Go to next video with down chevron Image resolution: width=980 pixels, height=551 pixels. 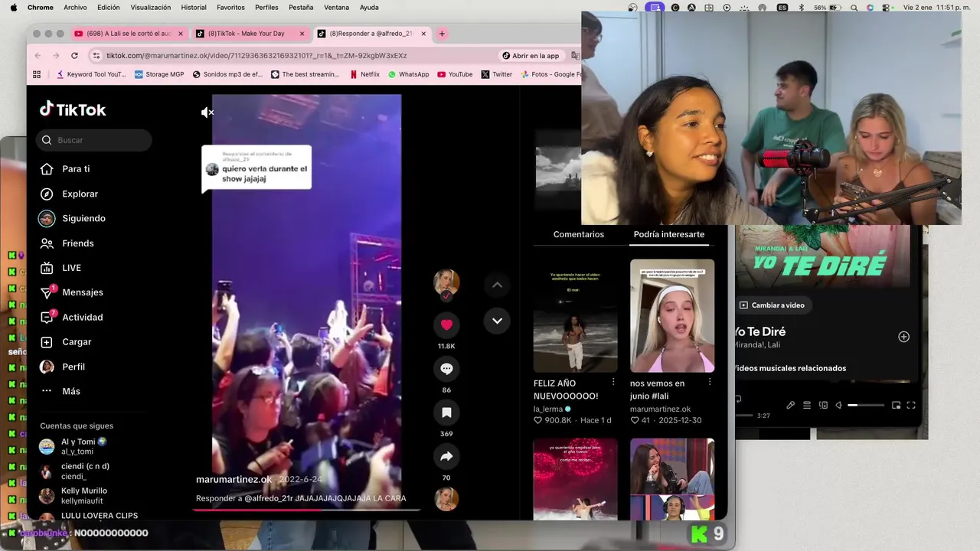point(497,321)
